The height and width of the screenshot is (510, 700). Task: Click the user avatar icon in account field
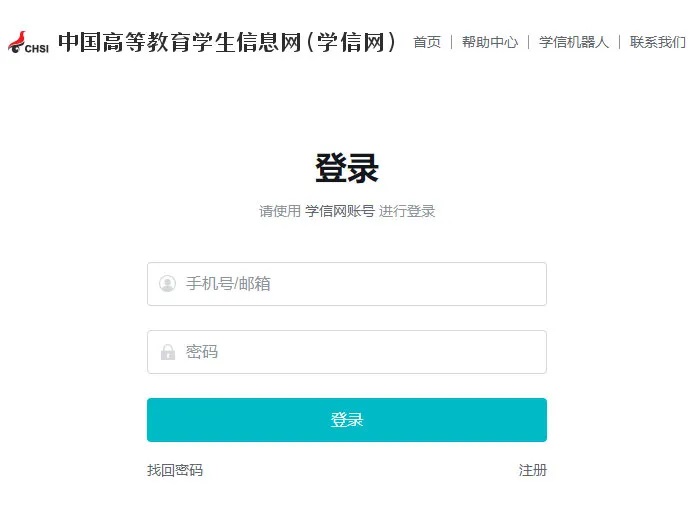point(167,284)
